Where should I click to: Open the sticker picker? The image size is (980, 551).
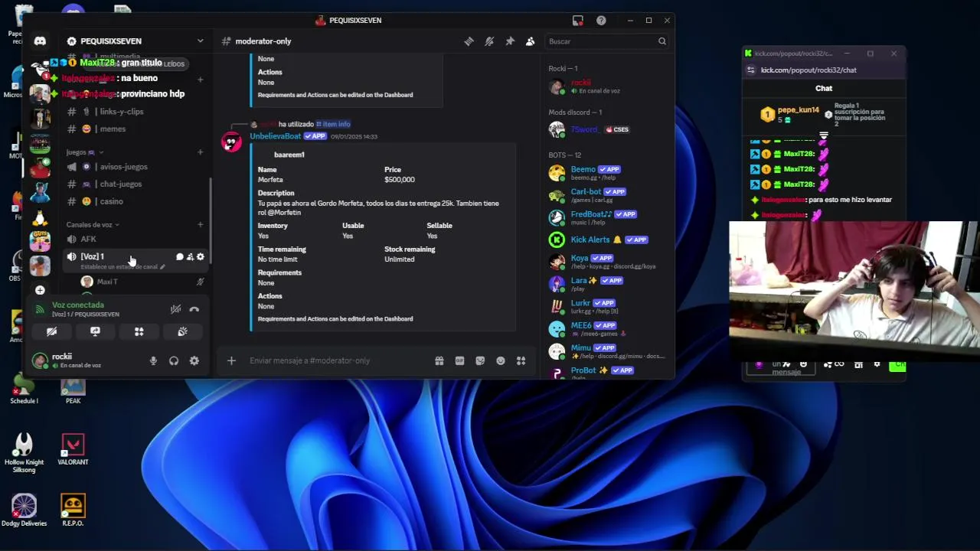tap(480, 361)
